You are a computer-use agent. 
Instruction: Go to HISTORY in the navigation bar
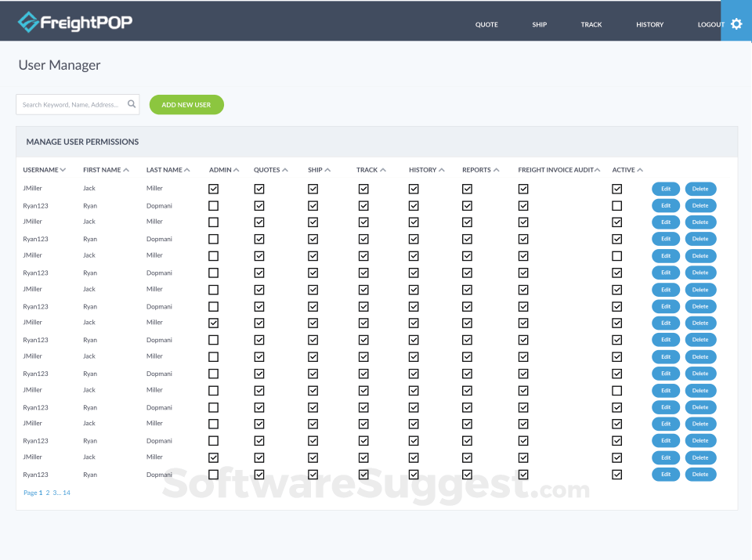(x=649, y=24)
